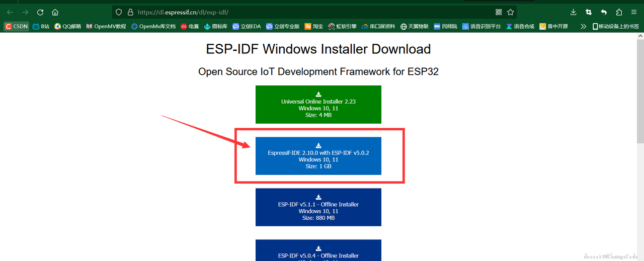The width and height of the screenshot is (644, 261).
Task: Download ESP-IDF v5.0.4 Offline Installer
Action: tap(318, 250)
